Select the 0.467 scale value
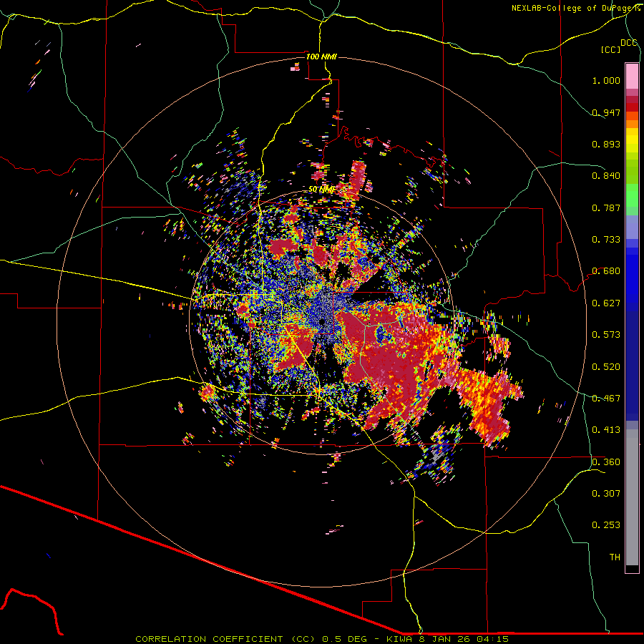Viewport: 644px width, 644px height. [x=606, y=399]
